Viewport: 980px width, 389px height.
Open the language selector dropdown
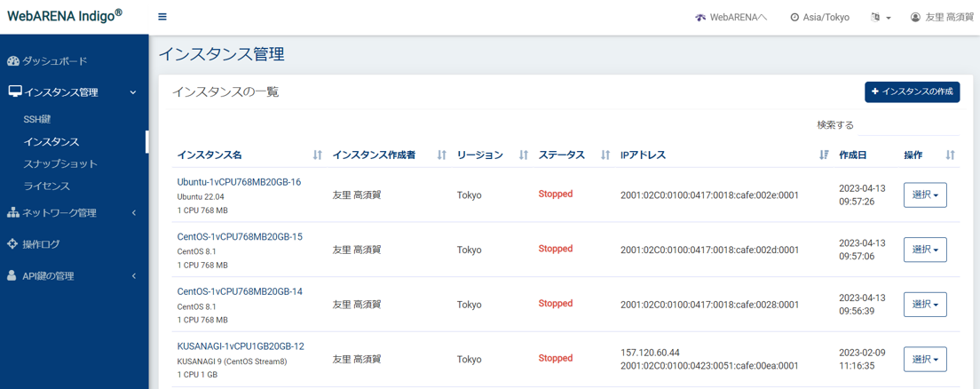(881, 18)
